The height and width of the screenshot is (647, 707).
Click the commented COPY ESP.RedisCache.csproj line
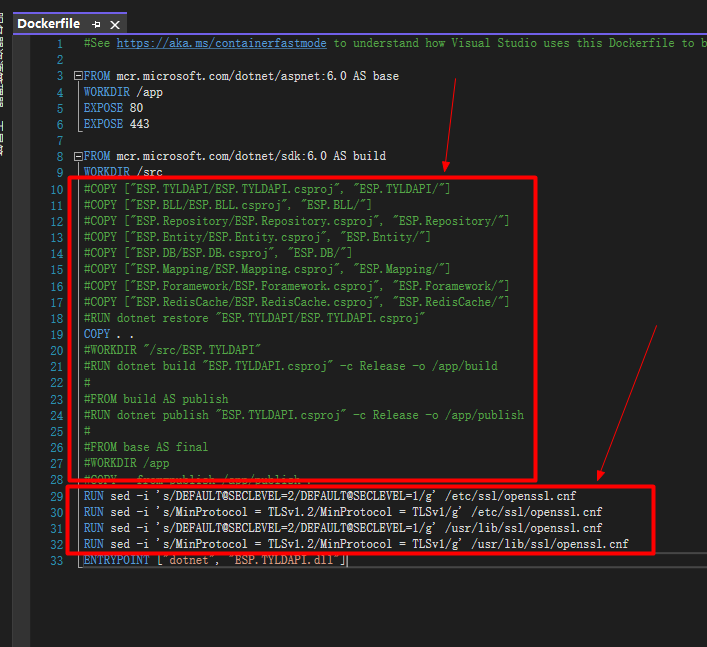pyautogui.click(x=296, y=302)
